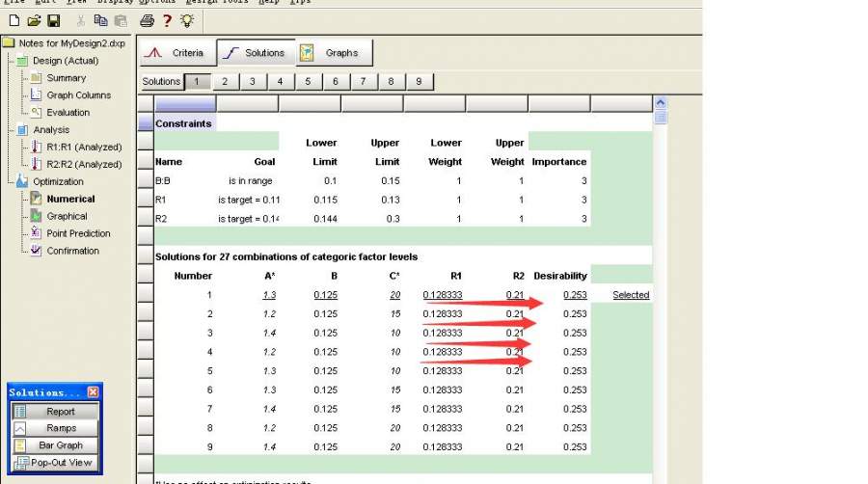The image size is (868, 484).
Task: Open the Graphs tab
Action: [x=332, y=53]
